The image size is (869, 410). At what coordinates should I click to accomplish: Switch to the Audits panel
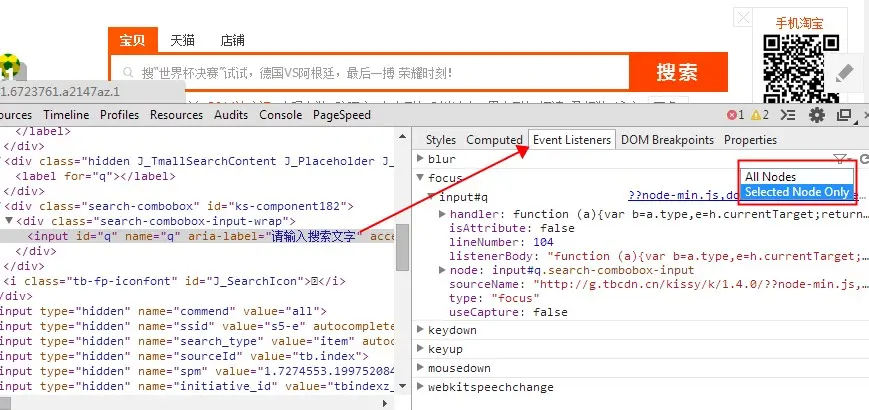point(231,115)
